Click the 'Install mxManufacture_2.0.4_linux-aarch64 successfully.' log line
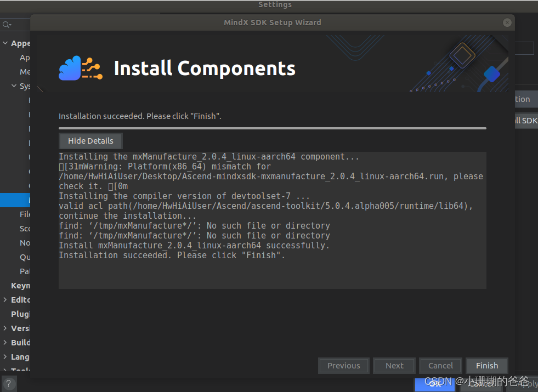The height and width of the screenshot is (392, 538). pyautogui.click(x=194, y=246)
